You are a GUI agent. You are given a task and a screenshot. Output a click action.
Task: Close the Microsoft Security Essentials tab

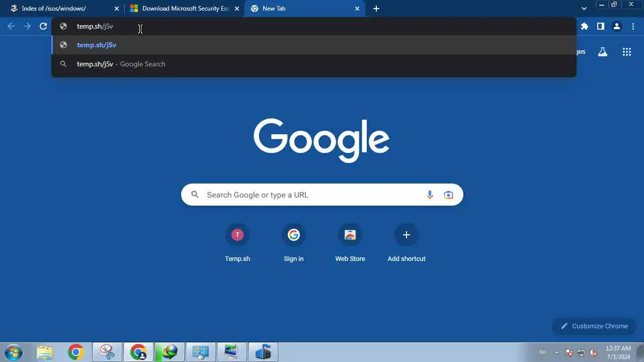[237, 9]
